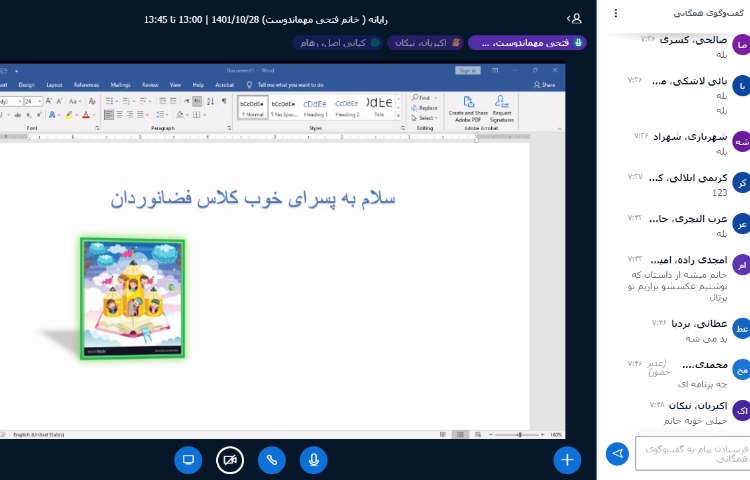Click the Shading paint bucket icon
750x480 pixels.
point(180,115)
